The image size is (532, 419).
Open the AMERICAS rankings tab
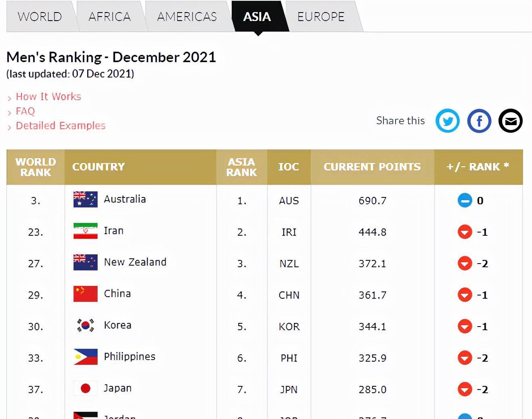click(x=187, y=17)
